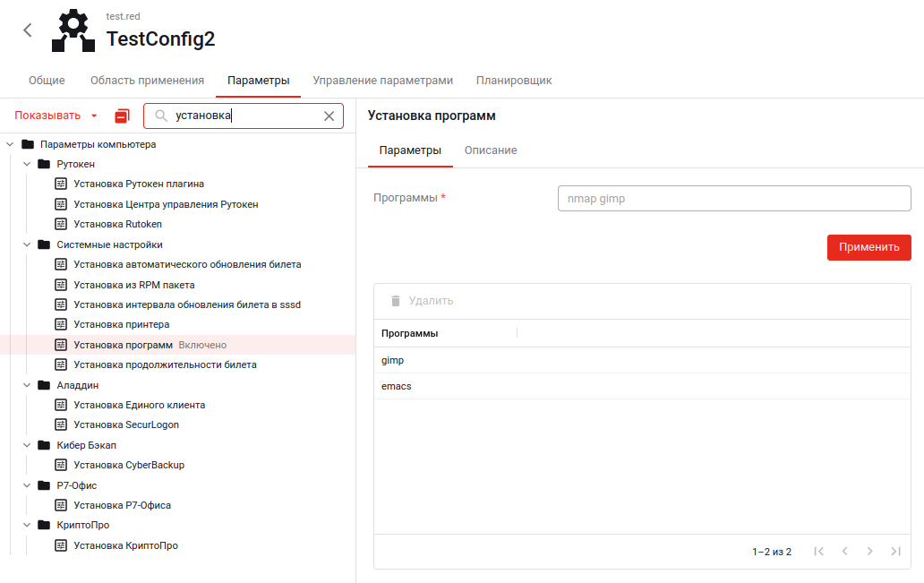Click the back arrow next to TestConfig2
Image resolution: width=924 pixels, height=583 pixels.
pos(28,30)
